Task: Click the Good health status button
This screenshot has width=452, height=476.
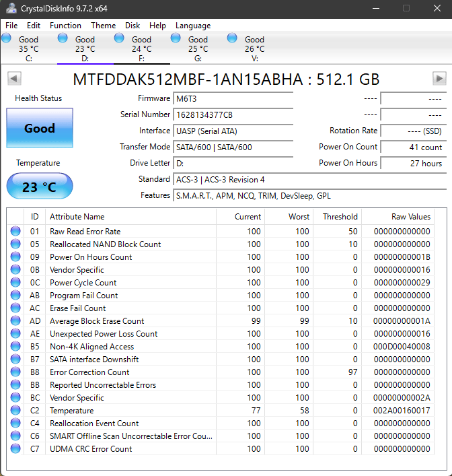Action: click(x=40, y=128)
